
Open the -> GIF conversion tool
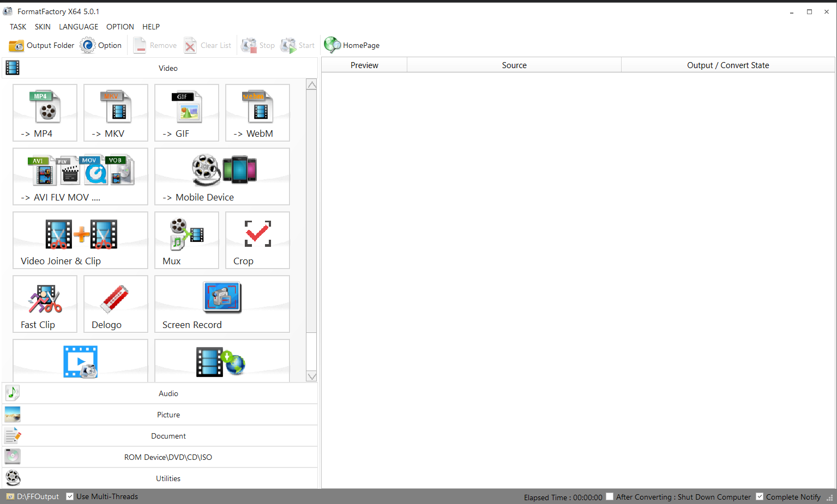pyautogui.click(x=186, y=113)
